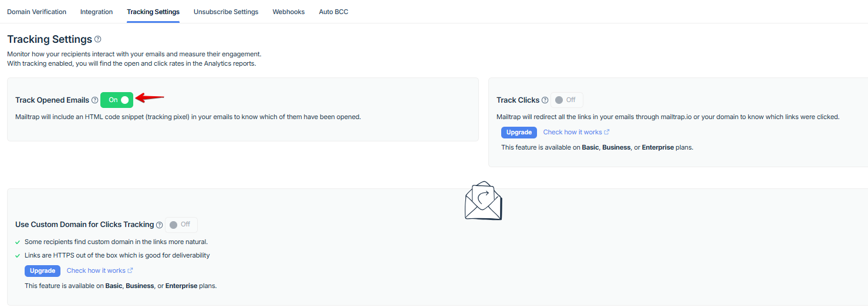Open the Webhooks tab

[x=289, y=12]
